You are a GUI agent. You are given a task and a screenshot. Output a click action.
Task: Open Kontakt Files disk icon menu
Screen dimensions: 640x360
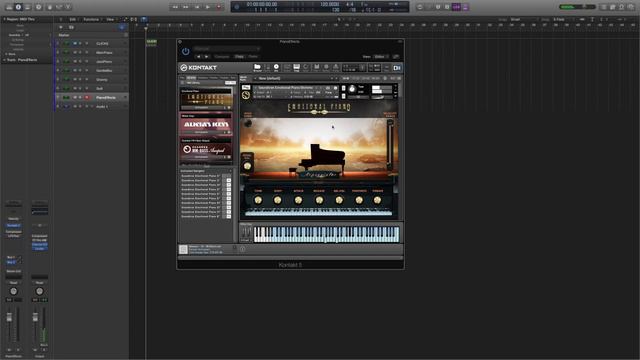click(316, 67)
